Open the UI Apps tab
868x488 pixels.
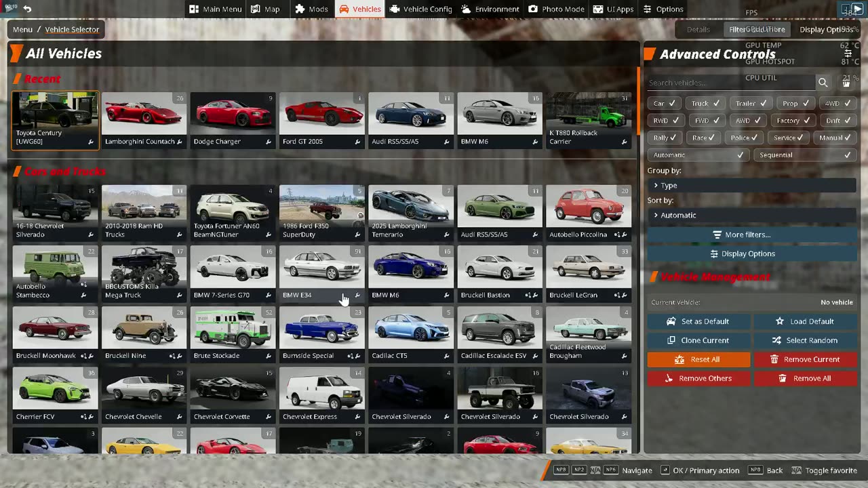tap(613, 9)
